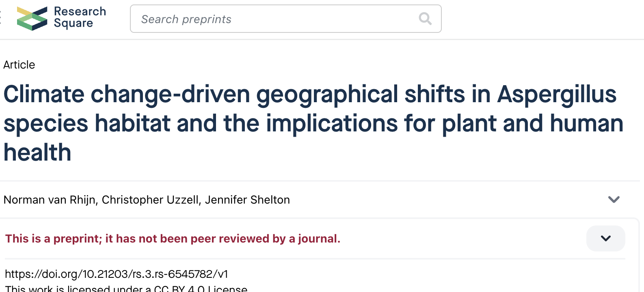Click the Research Square wordmark text

(80, 17)
